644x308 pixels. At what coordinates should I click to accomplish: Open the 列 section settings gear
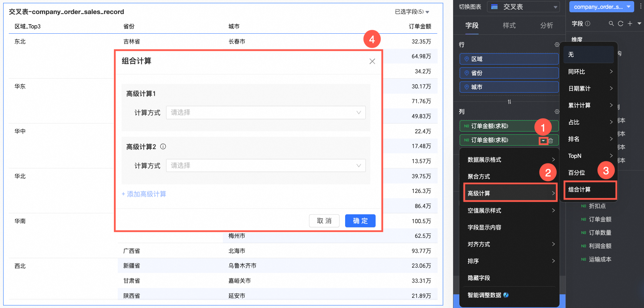557,112
